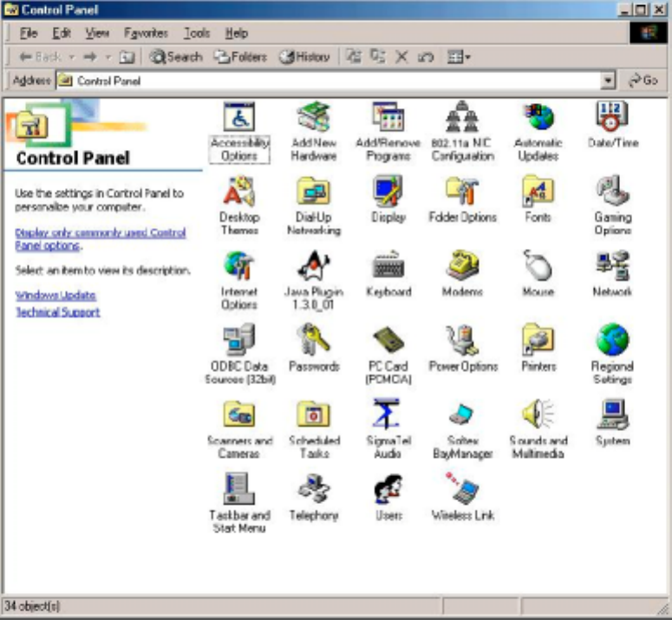Open the Network applet

612,274
